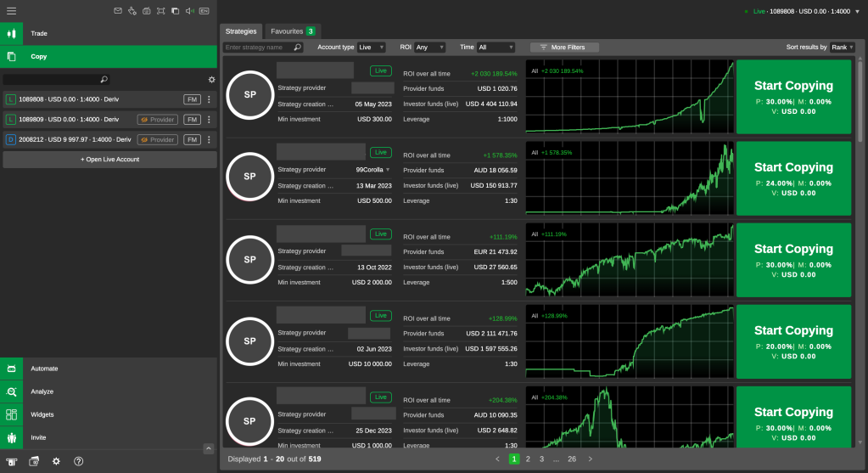
Task: Start Copying the +1 578.35% strategy
Action: (x=793, y=178)
